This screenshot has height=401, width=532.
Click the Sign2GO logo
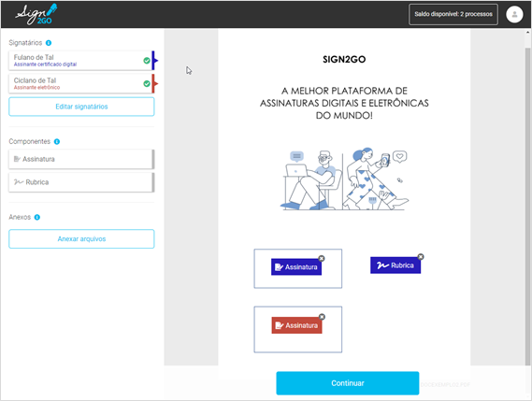click(36, 14)
